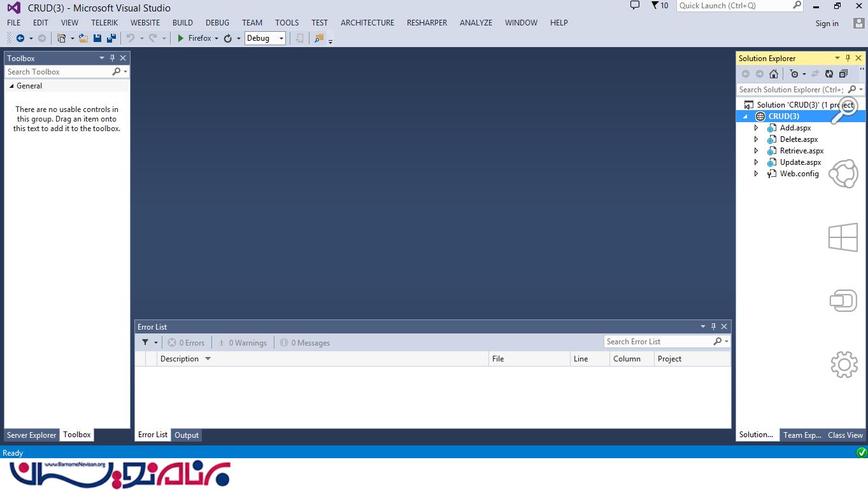Click the Home icon in Solution Explorer
This screenshot has height=490, width=868.
point(774,74)
